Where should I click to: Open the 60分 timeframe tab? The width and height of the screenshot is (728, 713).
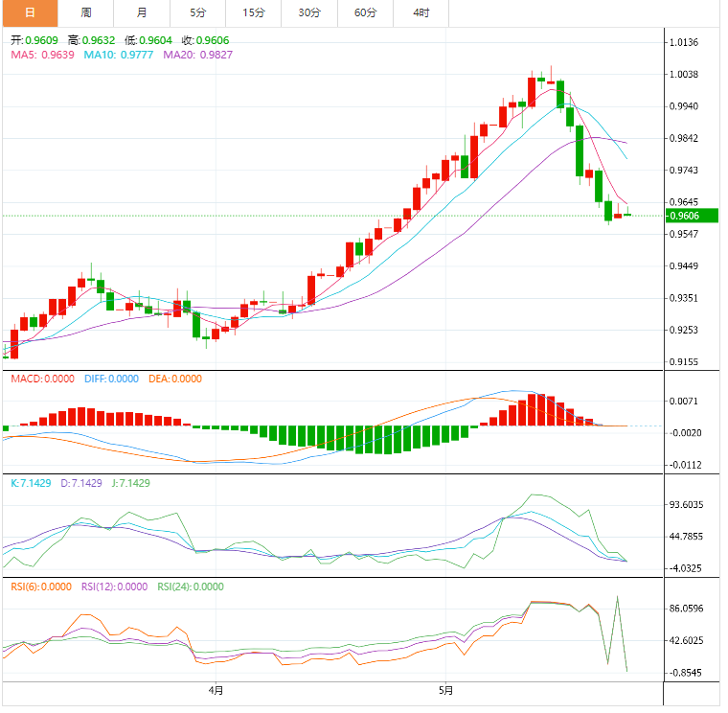[x=365, y=13]
